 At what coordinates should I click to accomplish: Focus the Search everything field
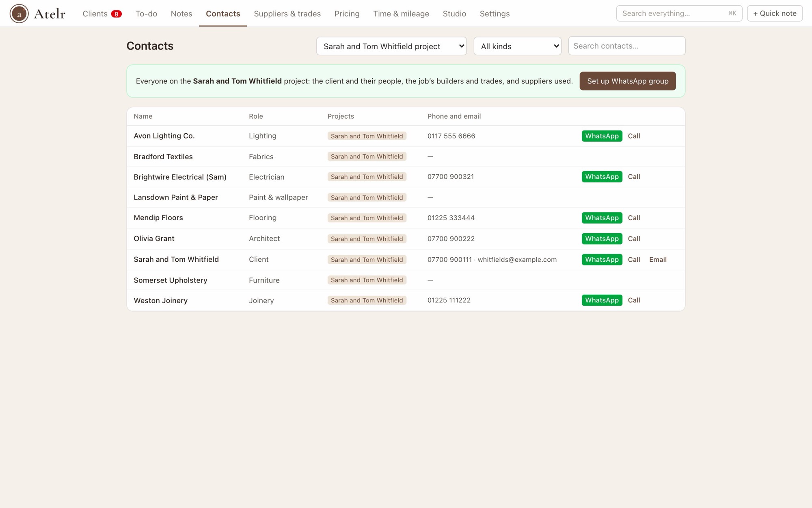click(x=679, y=13)
